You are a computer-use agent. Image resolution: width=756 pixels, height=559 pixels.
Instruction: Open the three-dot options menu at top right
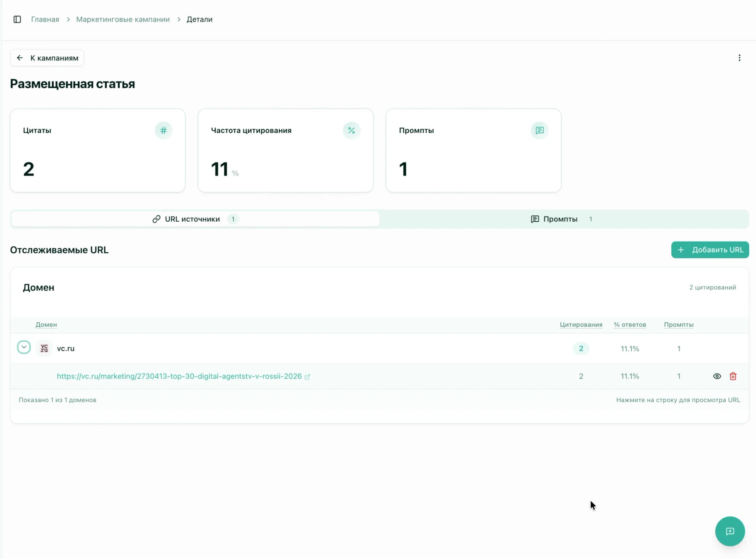[739, 58]
